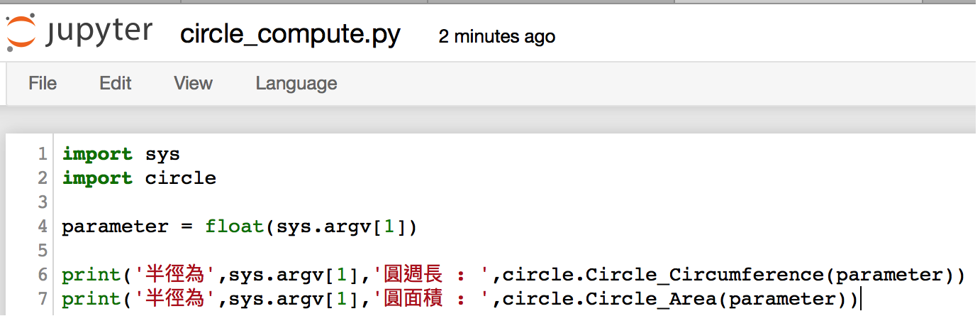The image size is (980, 316).
Task: Click line number 7 in the gutter
Action: [x=43, y=299]
